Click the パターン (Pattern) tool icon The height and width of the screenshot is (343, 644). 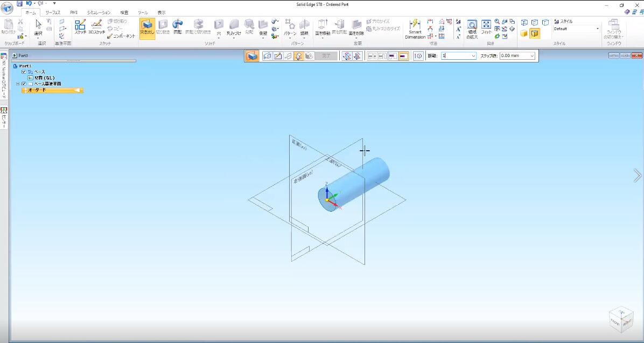click(290, 27)
